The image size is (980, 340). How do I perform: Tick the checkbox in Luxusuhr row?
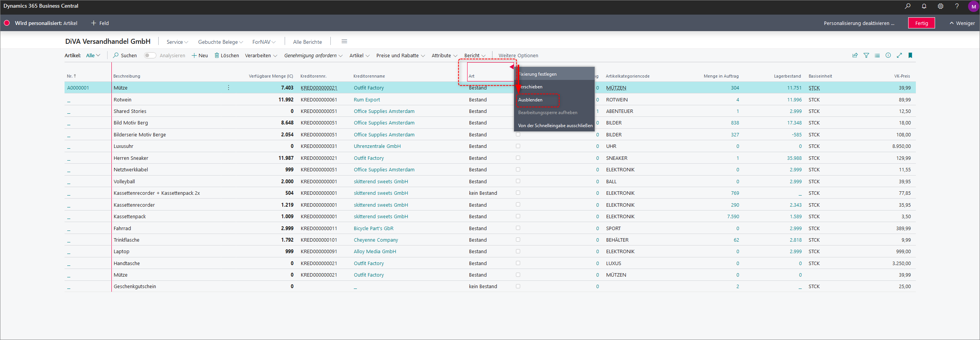(x=518, y=146)
